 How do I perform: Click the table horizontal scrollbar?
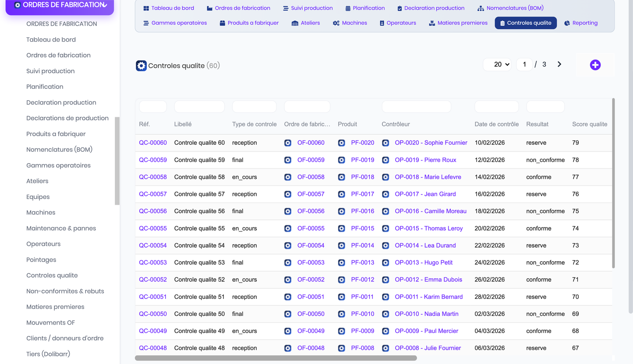coord(276,358)
